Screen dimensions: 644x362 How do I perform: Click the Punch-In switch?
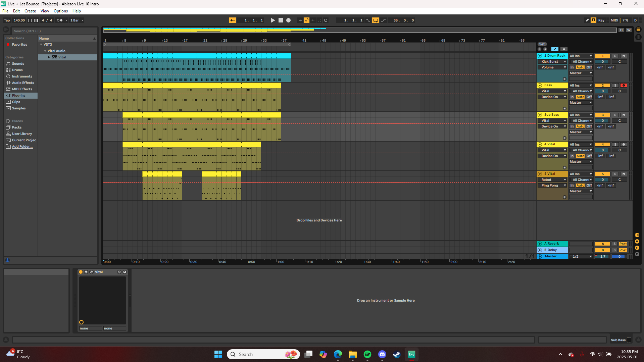[368, 20]
